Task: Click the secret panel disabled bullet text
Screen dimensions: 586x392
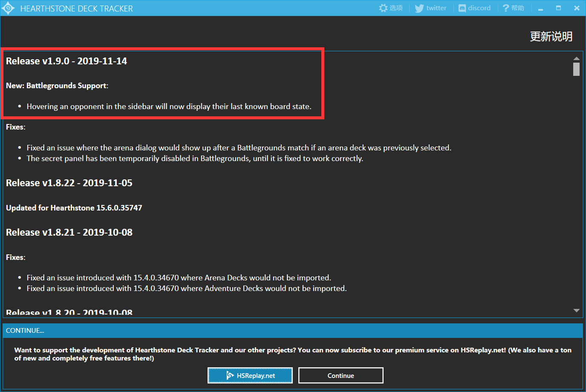Action: tap(195, 159)
